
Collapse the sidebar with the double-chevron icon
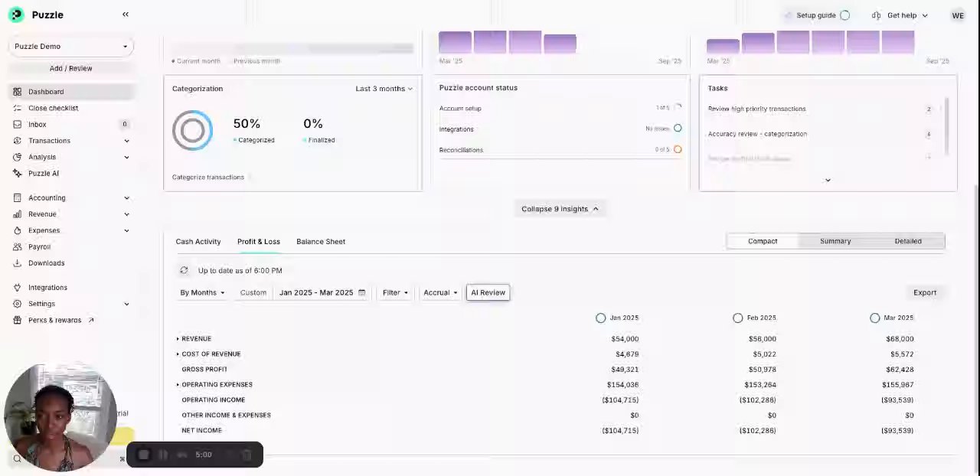click(x=126, y=15)
